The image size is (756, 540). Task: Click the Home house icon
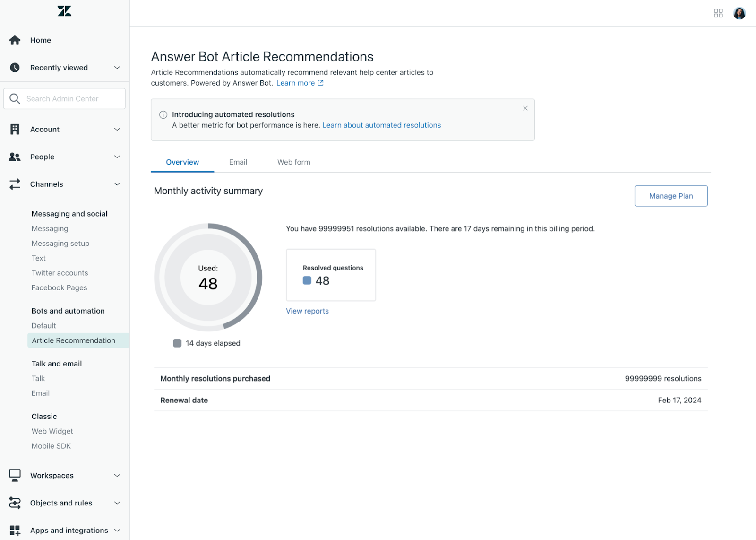coord(15,40)
